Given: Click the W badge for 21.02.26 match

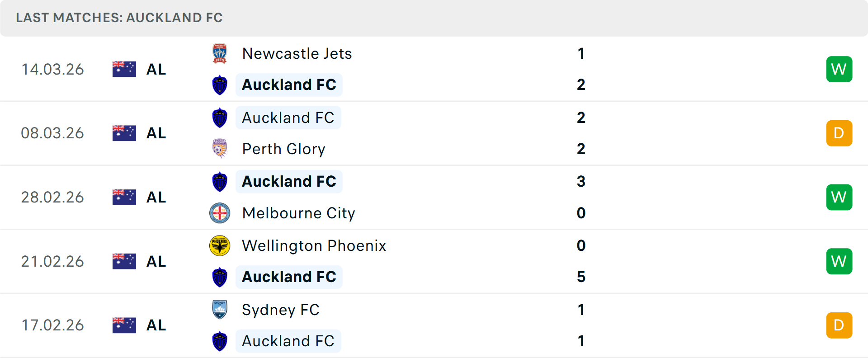Looking at the screenshot, I should (839, 261).
